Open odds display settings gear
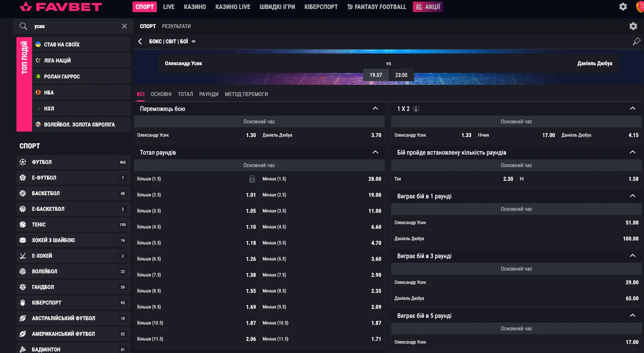Viewport: 644px width, 353px height. coord(633,26)
